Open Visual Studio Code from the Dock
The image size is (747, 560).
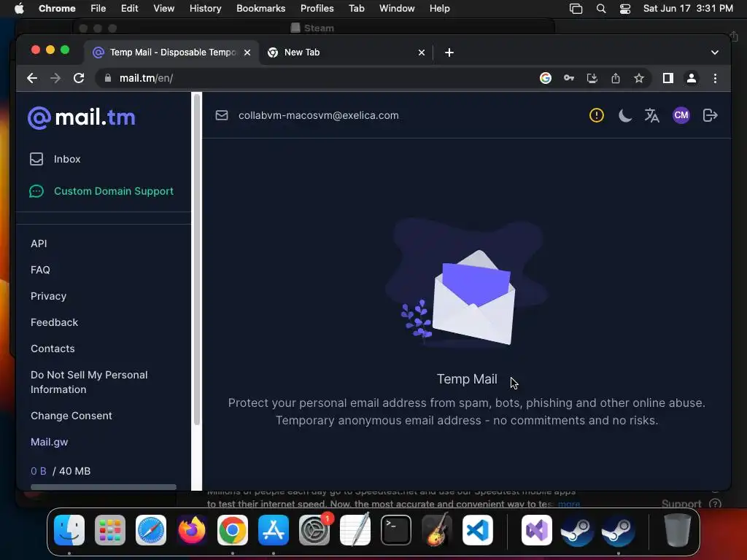click(x=477, y=530)
